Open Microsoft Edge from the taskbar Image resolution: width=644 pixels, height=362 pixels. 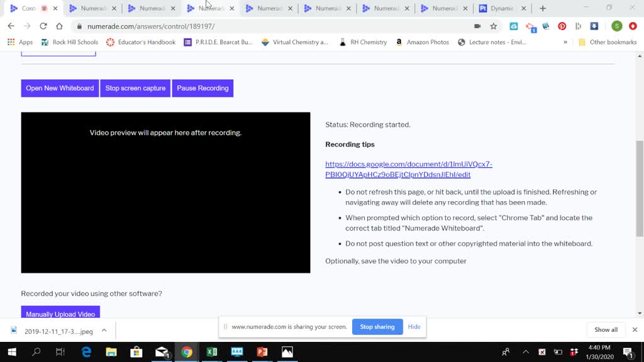coord(86,352)
